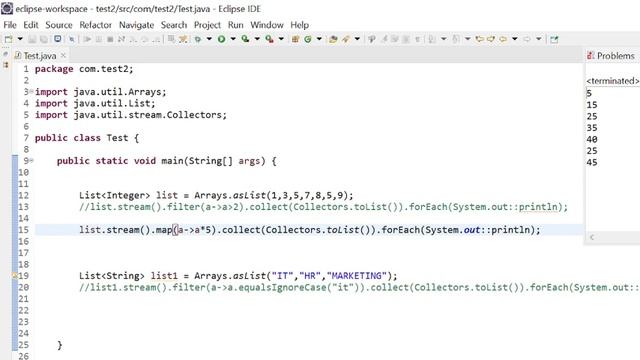Click the Save icon in toolbar

(x=32, y=39)
